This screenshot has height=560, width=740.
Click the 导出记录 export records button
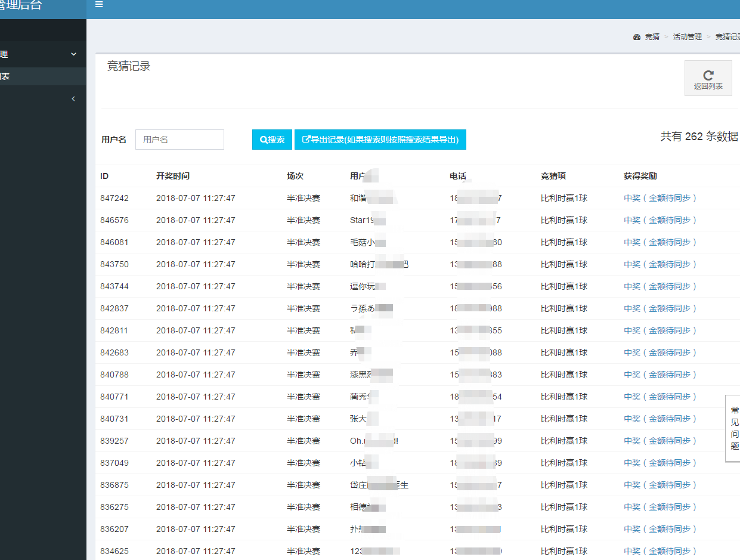click(380, 139)
